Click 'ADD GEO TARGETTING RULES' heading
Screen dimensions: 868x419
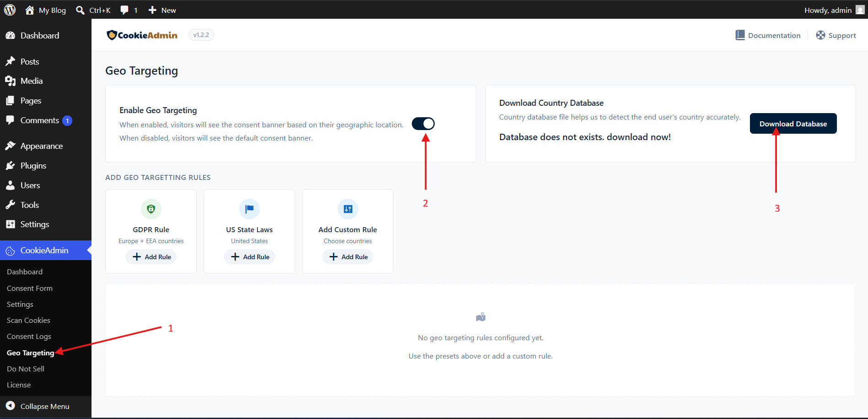coord(158,178)
